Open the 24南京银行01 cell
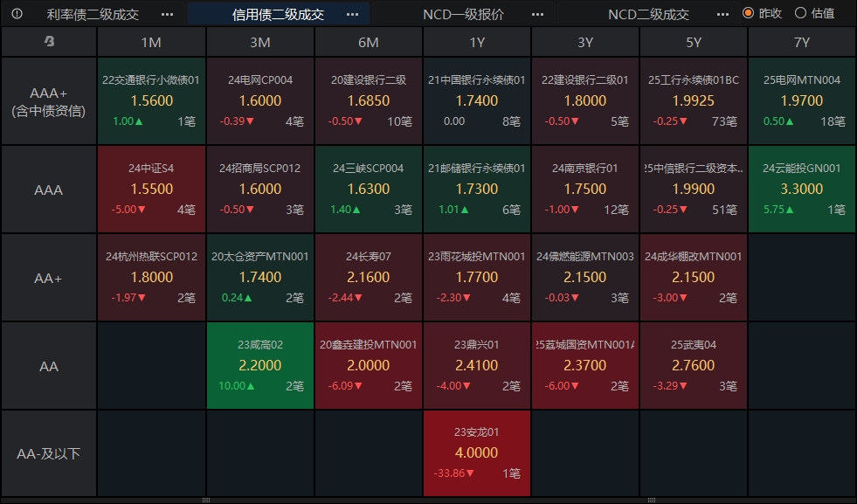Image resolution: width=857 pixels, height=504 pixels. pyautogui.click(x=584, y=190)
